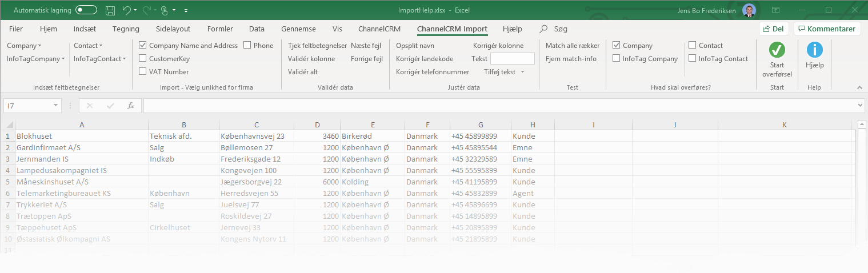Enable the Phone checkbox
Screen dimensions: 868x273
(247, 46)
